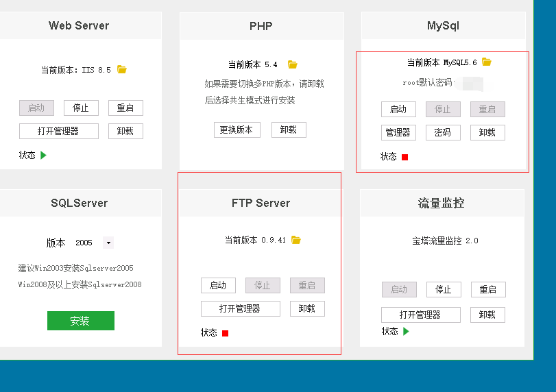Viewport: 556px width, 392px height.
Task: Click the red stopped status icon of FTP Server
Action: coord(225,333)
